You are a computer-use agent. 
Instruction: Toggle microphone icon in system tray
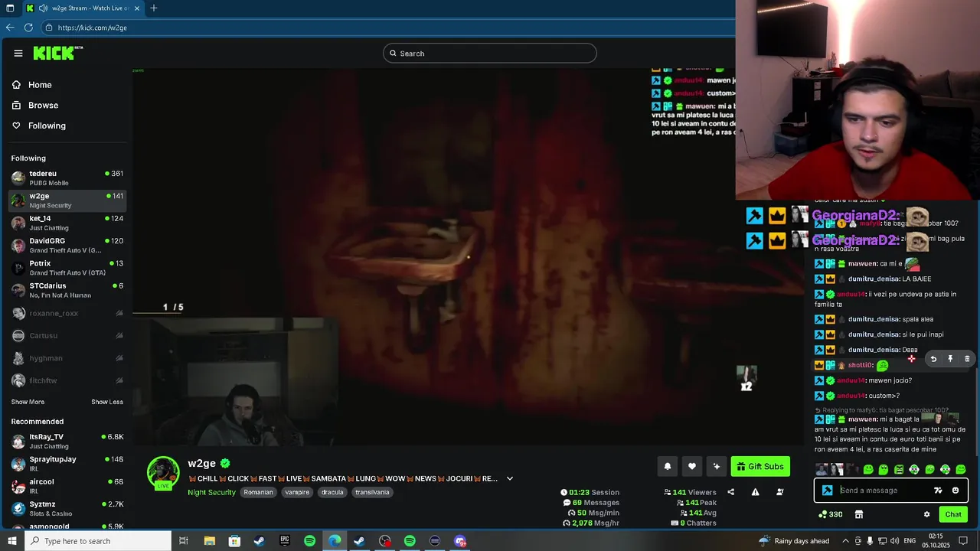871,541
